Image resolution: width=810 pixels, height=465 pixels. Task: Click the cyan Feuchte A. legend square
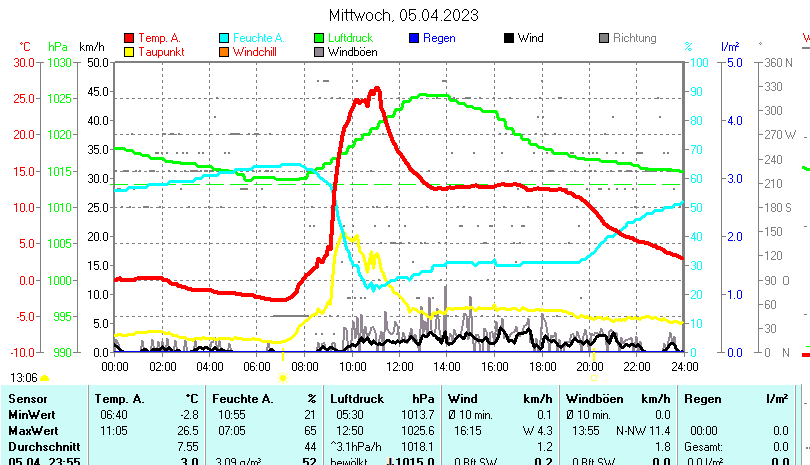click(x=224, y=38)
